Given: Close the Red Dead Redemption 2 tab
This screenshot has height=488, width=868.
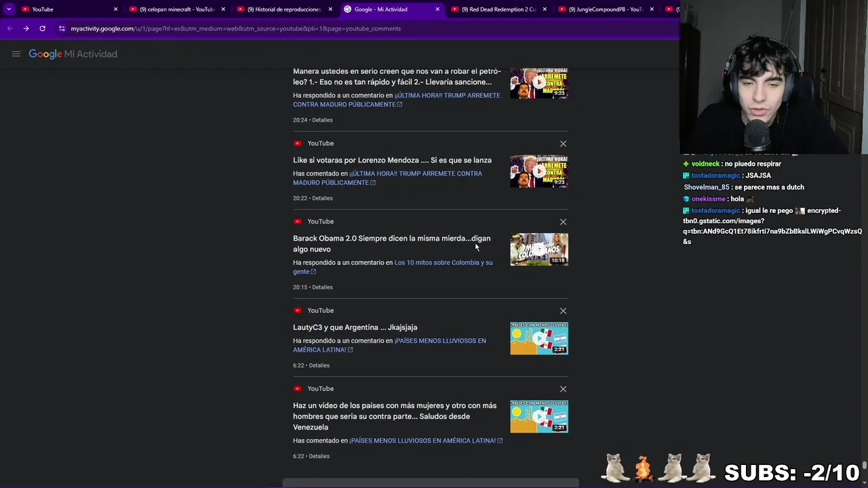Looking at the screenshot, I should coord(545,9).
